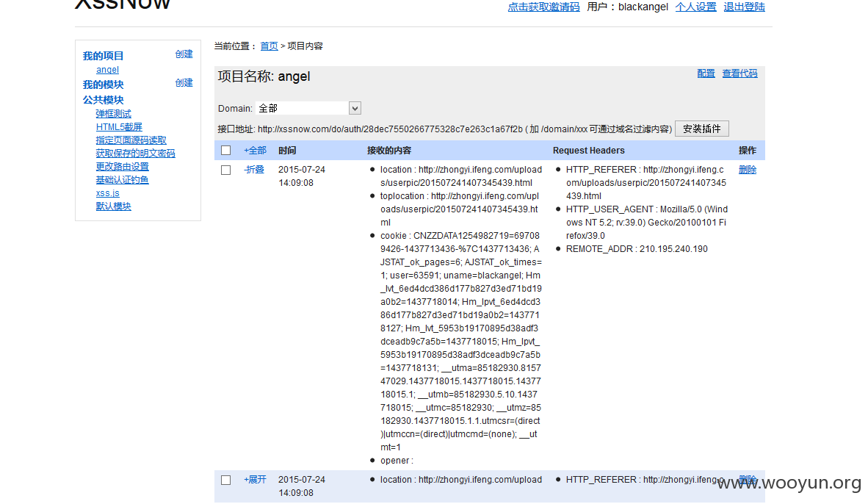The image size is (868, 504).
Task: Open the 弹框测试 public module
Action: pos(114,114)
